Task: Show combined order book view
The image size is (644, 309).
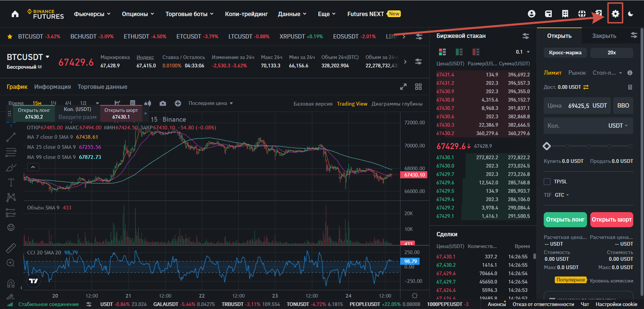Action: [442, 52]
